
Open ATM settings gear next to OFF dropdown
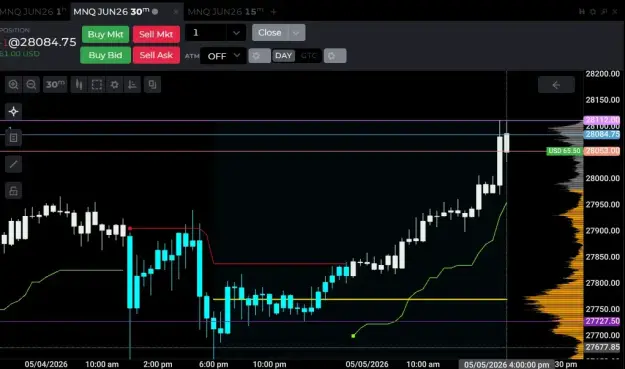[x=259, y=56]
